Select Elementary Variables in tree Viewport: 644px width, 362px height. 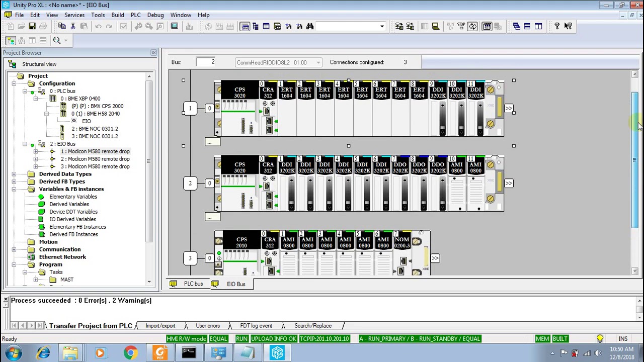pyautogui.click(x=73, y=197)
